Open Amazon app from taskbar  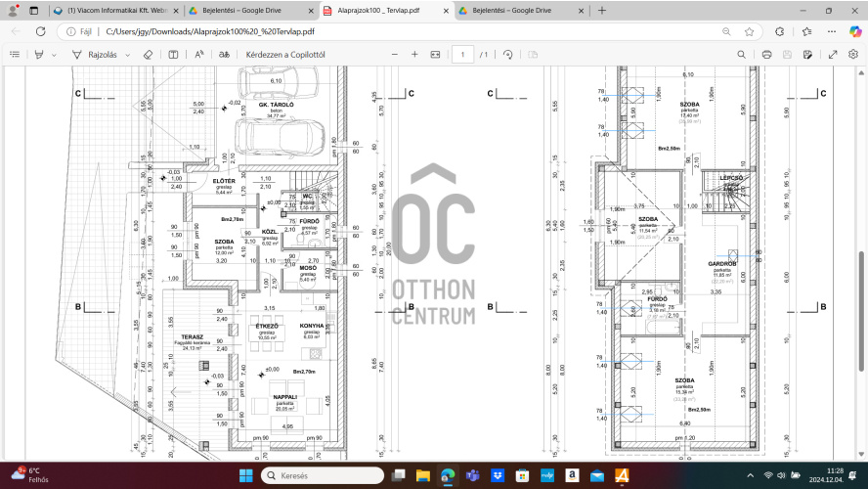coord(572,475)
